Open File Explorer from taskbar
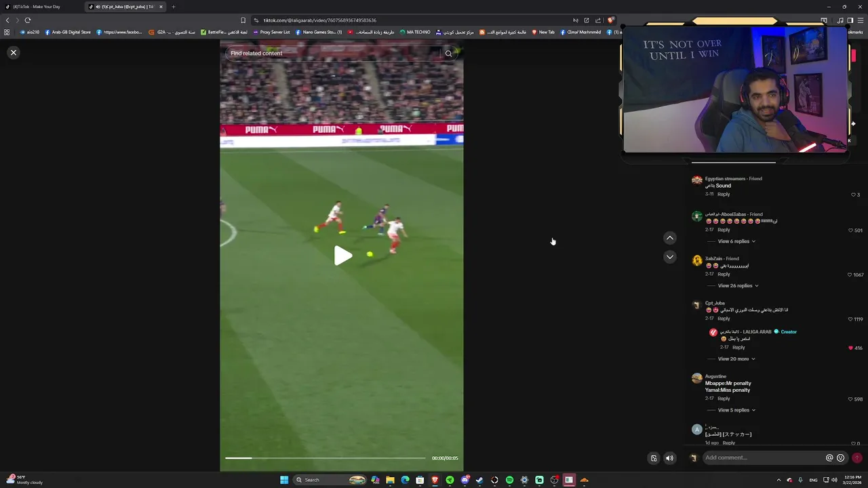The height and width of the screenshot is (488, 868). point(390,480)
